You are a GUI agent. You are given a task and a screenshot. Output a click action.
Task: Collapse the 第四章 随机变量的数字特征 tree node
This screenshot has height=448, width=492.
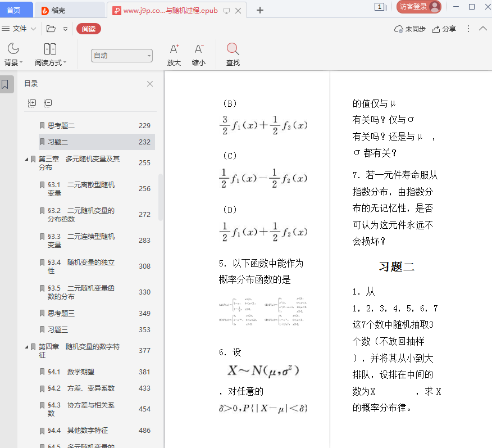(26, 347)
